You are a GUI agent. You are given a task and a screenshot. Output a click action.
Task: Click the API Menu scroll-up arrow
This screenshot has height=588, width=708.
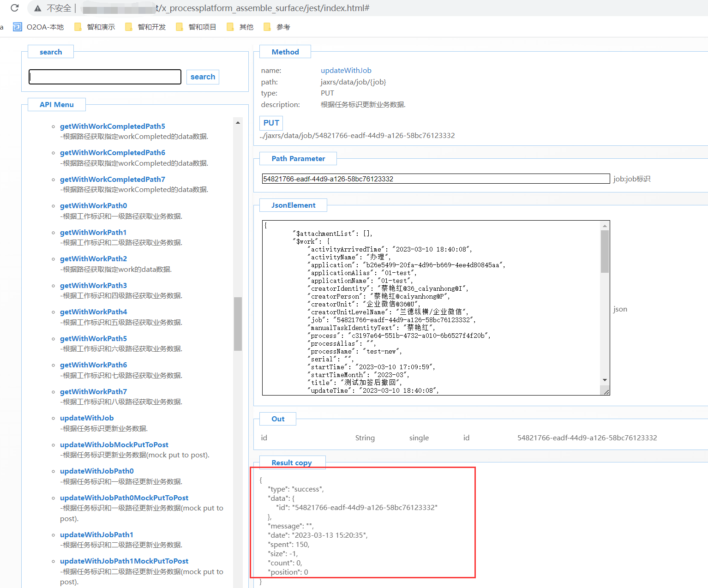point(238,122)
